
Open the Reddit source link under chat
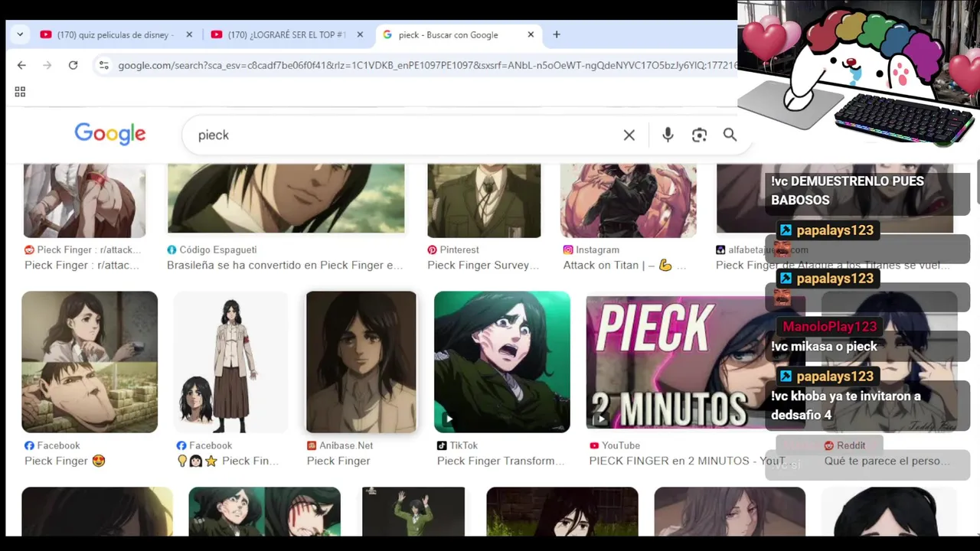(844, 445)
